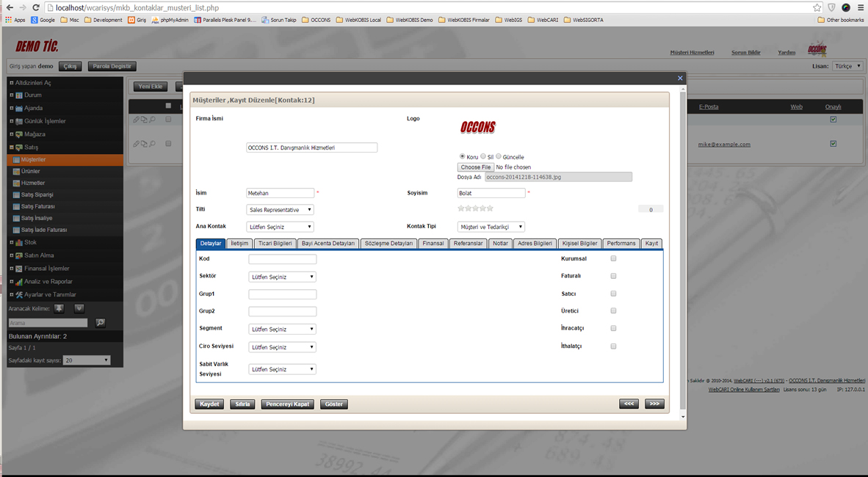The height and width of the screenshot is (477, 868).
Task: Open the Ciro Seviyesi dropdown
Action: [282, 347]
